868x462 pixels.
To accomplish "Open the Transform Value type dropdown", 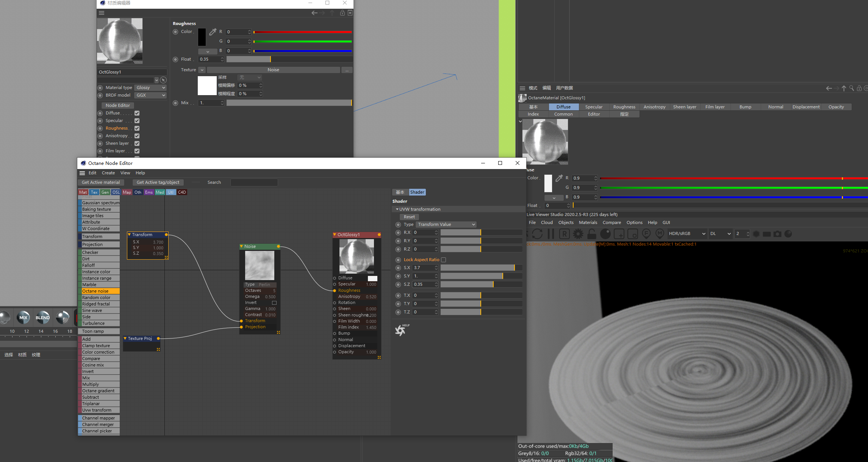I will click(446, 224).
